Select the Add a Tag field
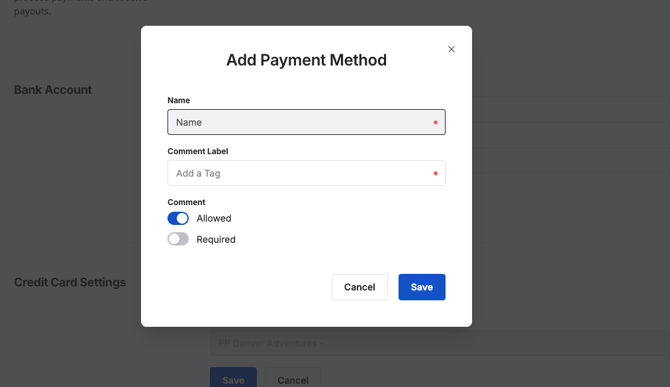This screenshot has width=670, height=387. pos(306,173)
